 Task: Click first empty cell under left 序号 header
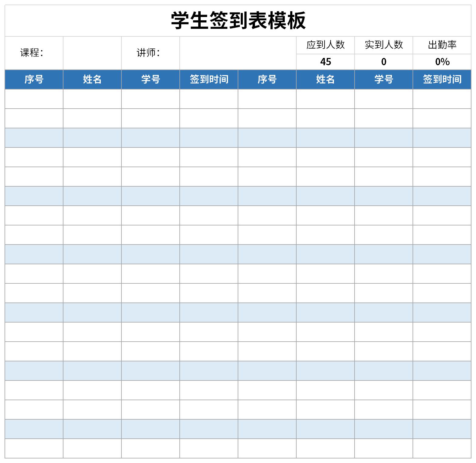(x=34, y=99)
